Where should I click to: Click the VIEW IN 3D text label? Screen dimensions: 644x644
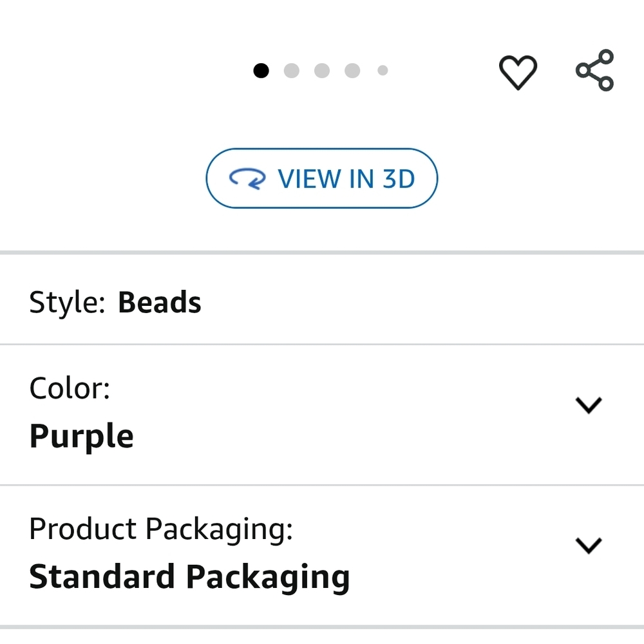point(346,178)
